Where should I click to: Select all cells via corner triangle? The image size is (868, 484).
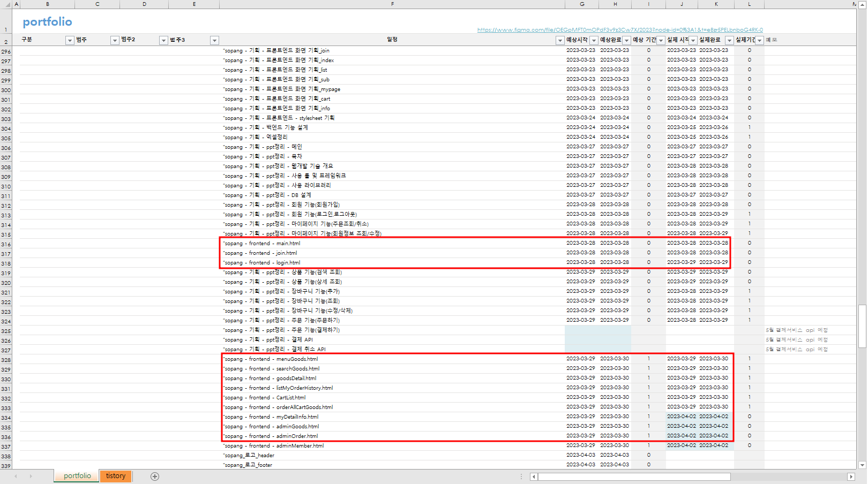pos(8,4)
